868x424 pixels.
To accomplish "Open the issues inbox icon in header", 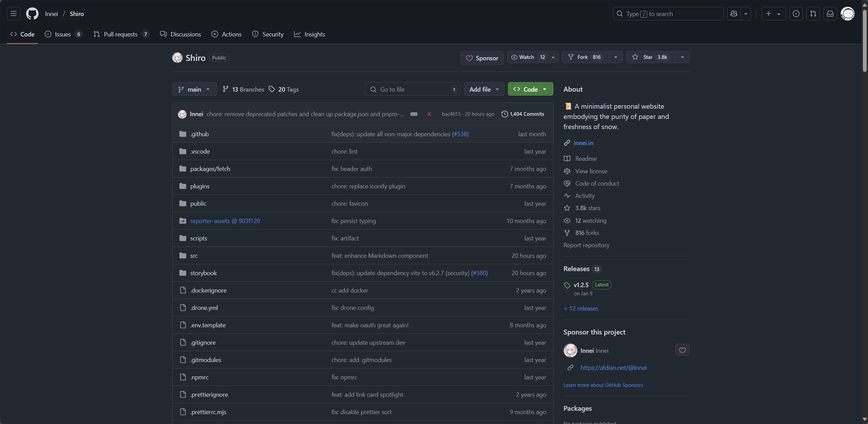I will pyautogui.click(x=796, y=14).
